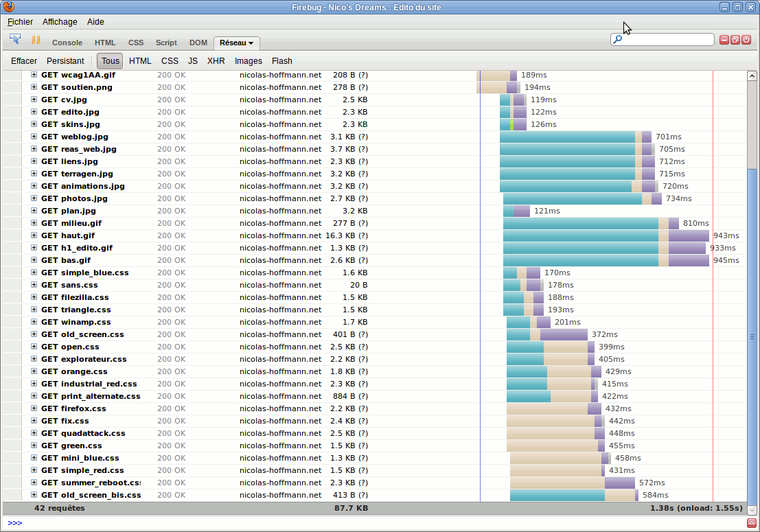Filter requests by HTML type
Image resolution: width=760 pixels, height=532 pixels.
tap(140, 61)
